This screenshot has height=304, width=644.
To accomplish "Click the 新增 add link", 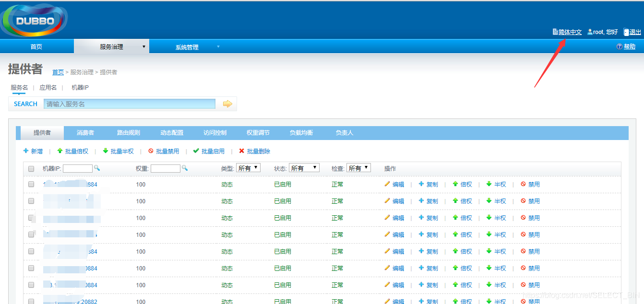I will click(x=37, y=151).
